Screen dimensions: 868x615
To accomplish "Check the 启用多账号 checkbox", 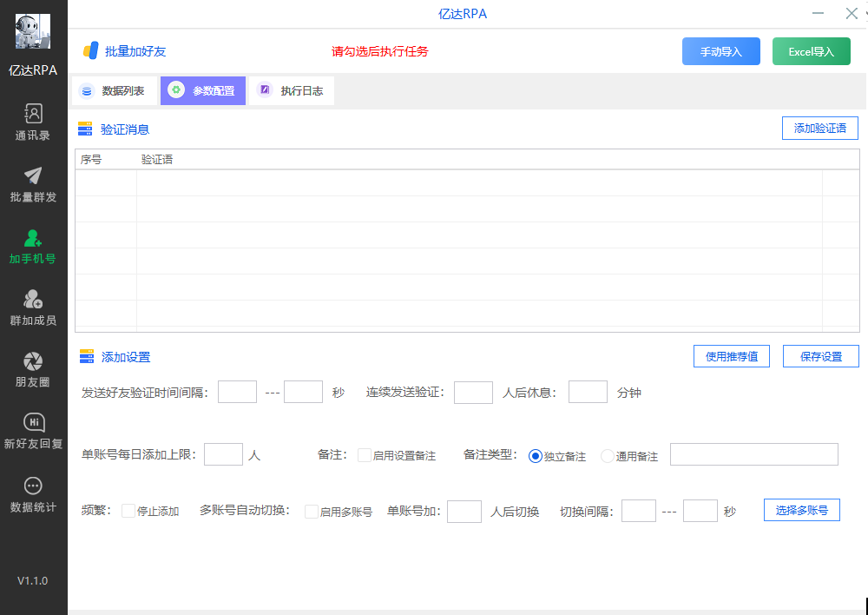I will click(x=311, y=512).
